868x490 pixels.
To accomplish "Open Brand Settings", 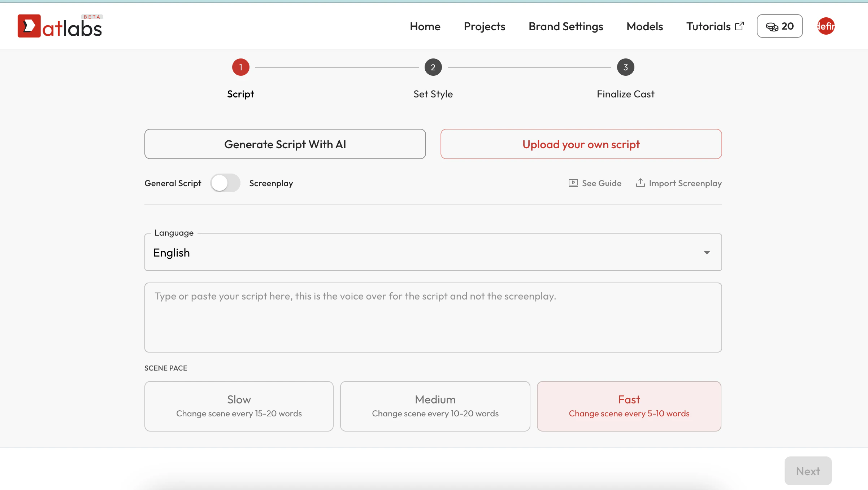I will (565, 26).
